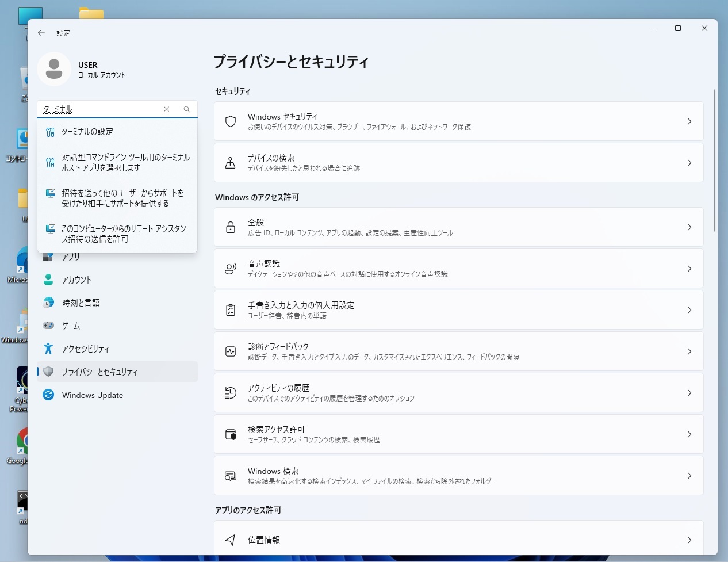The image size is (728, 562).
Task: Click the 手書き入力 clipboard icon
Action: [231, 310]
